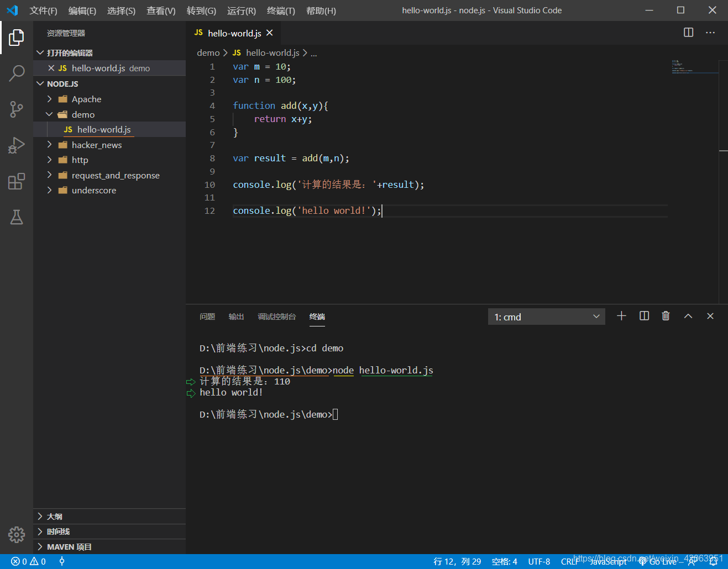Click the code minimap preview

[695, 66]
